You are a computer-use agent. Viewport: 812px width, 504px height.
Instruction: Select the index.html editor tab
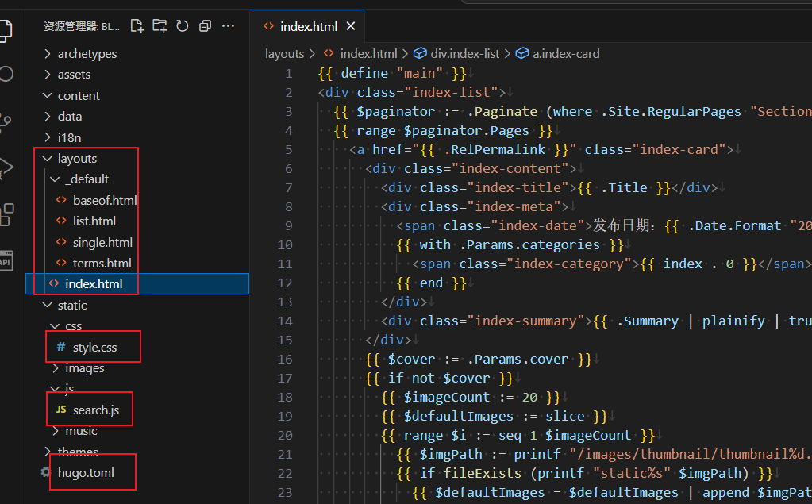308,26
